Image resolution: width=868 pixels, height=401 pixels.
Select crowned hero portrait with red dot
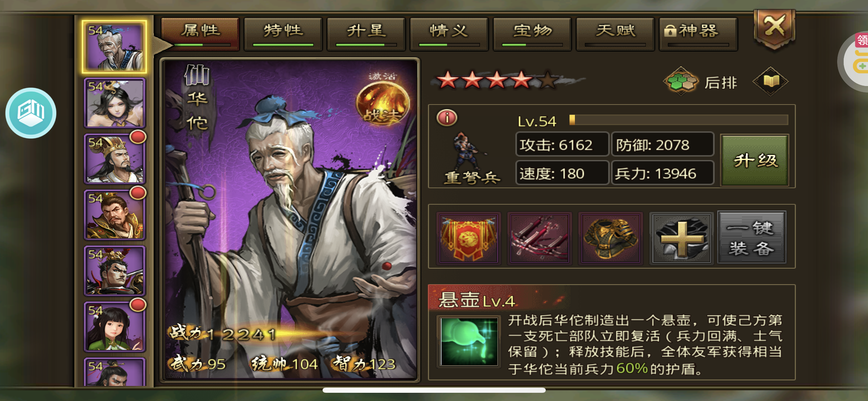coord(115,159)
